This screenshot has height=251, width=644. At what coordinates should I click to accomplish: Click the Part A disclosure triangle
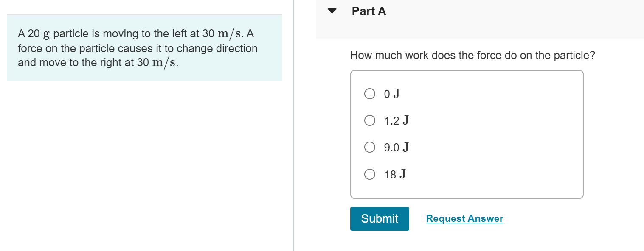tap(332, 11)
